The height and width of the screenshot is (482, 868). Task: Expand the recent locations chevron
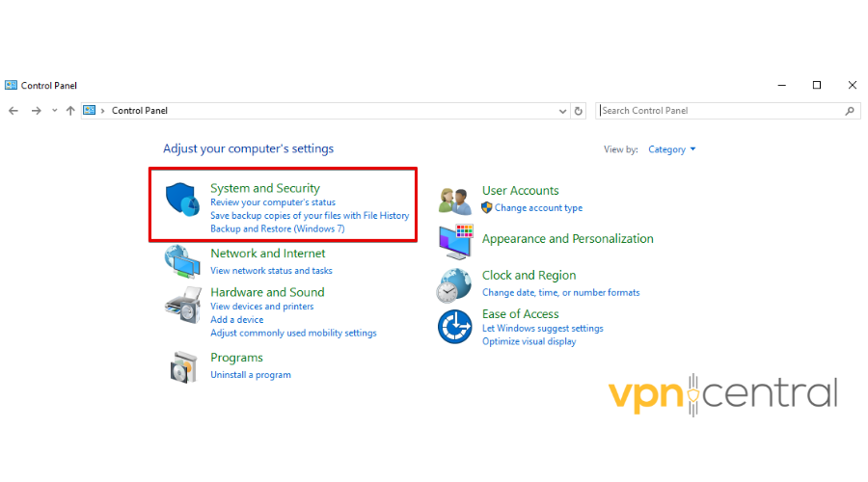55,111
